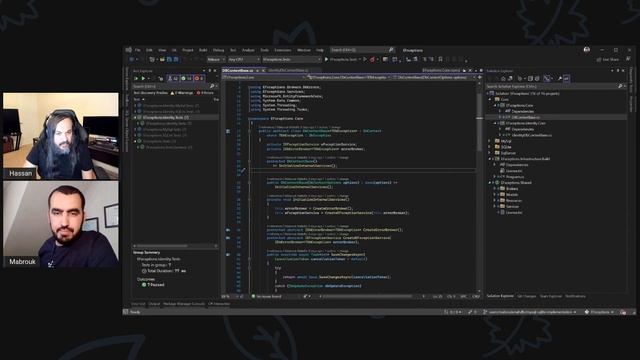Viewport: 640px width, 360px height.
Task: Click the source control branch in status bar
Action: point(530,312)
